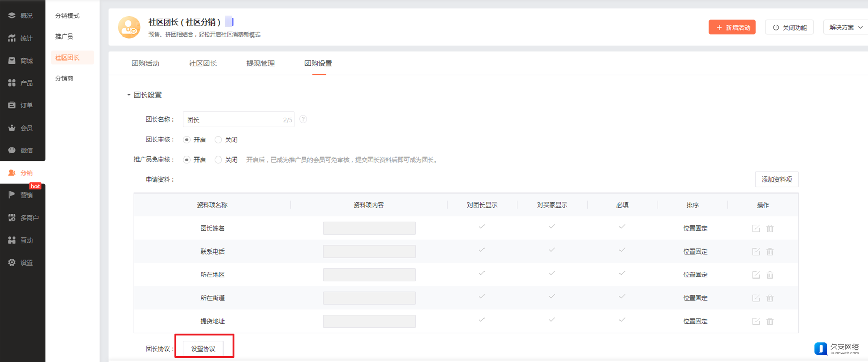Click the orange 社区团长 avatar icon
This screenshot has width=868, height=362.
tap(129, 27)
